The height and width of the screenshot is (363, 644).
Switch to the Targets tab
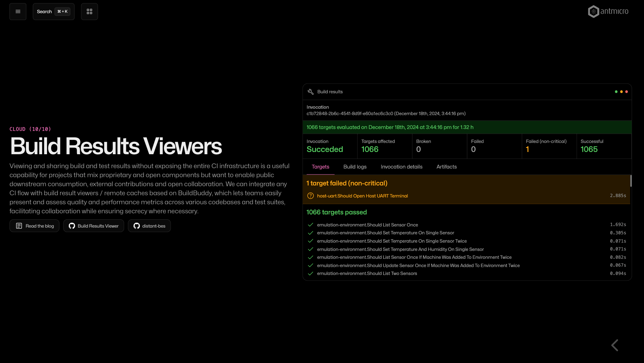click(x=320, y=167)
